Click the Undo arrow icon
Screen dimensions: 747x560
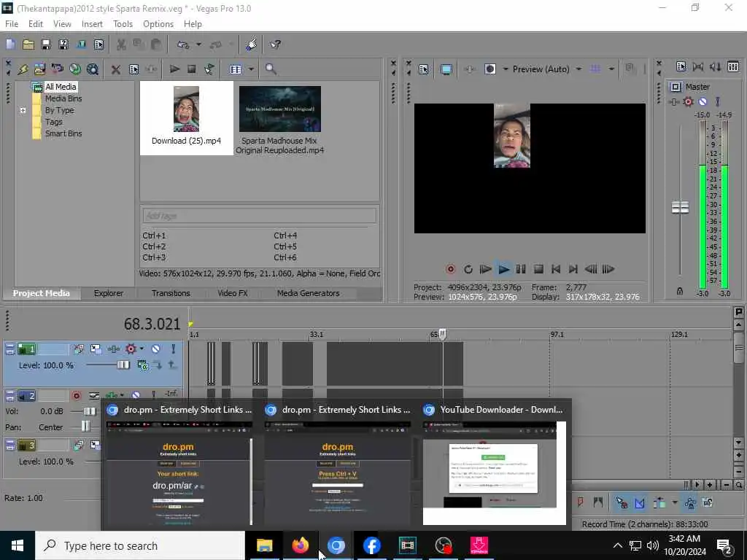(x=183, y=44)
